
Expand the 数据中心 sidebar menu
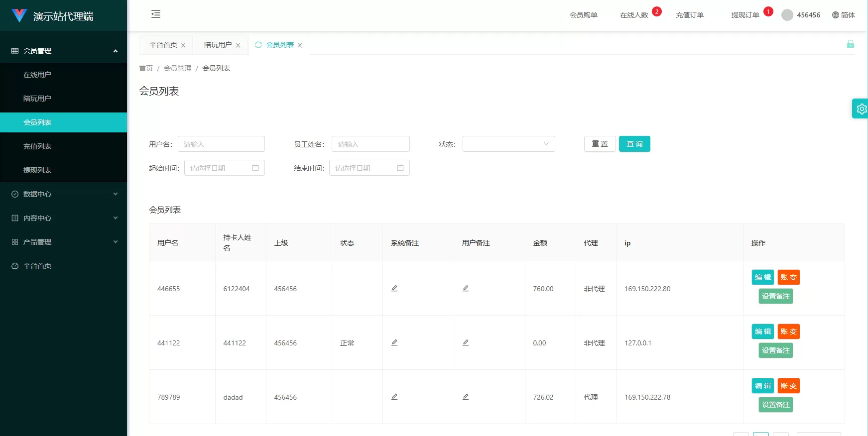[x=64, y=194]
